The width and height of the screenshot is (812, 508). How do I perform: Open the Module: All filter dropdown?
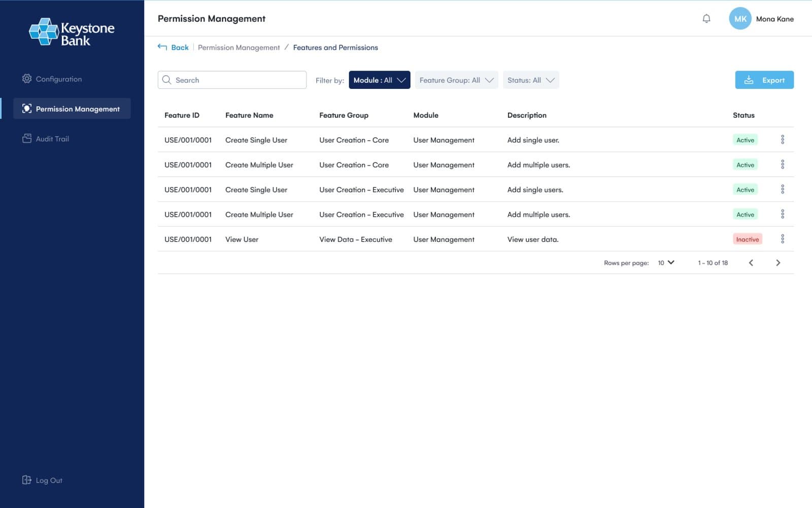point(380,80)
